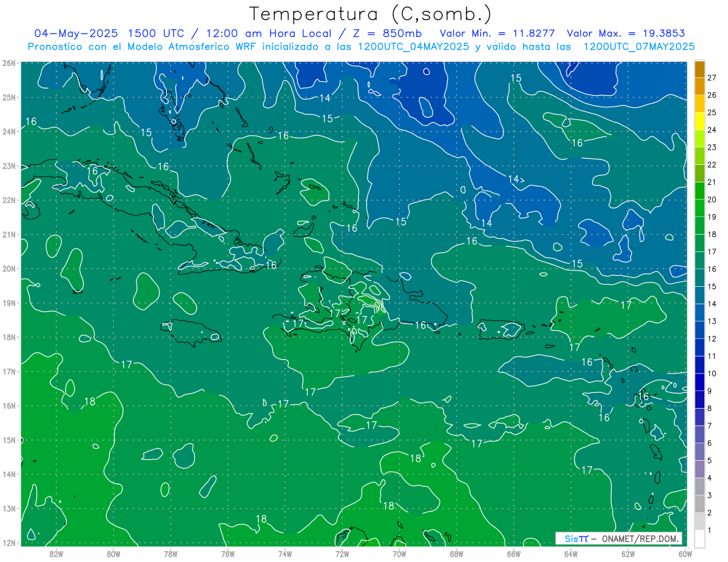This screenshot has width=728, height=562.
Task: Click the 62W longitude axis label
Action: coord(628,553)
